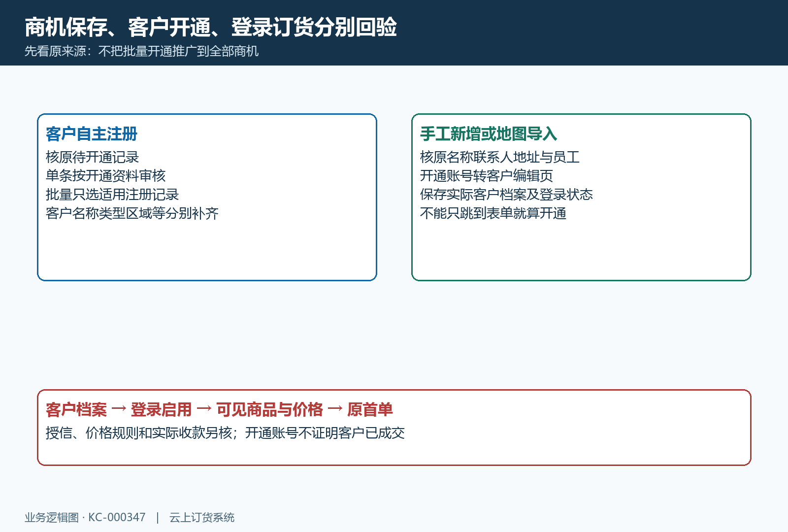Click the 客户自主注册 heading
The image size is (788, 532).
point(92,134)
